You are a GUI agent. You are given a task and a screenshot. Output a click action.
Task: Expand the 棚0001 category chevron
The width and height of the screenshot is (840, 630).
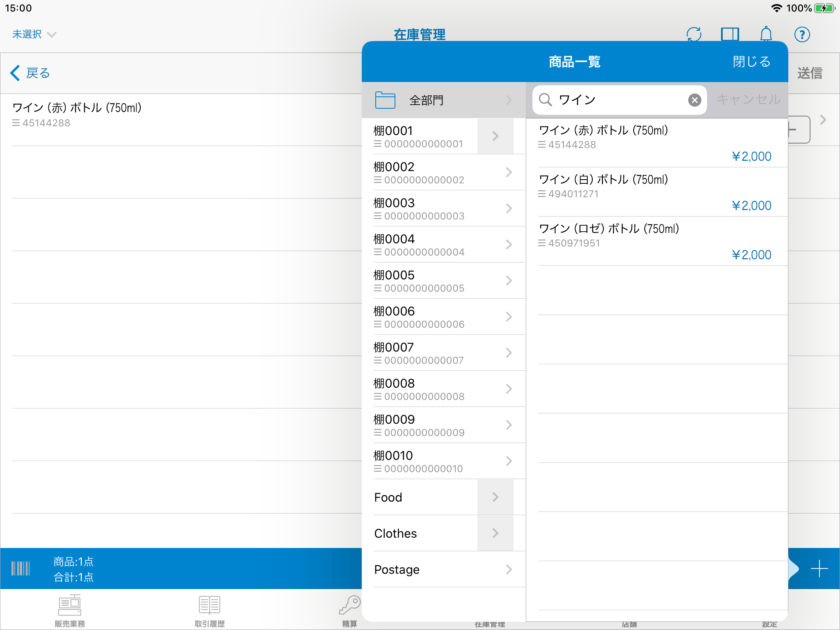495,136
